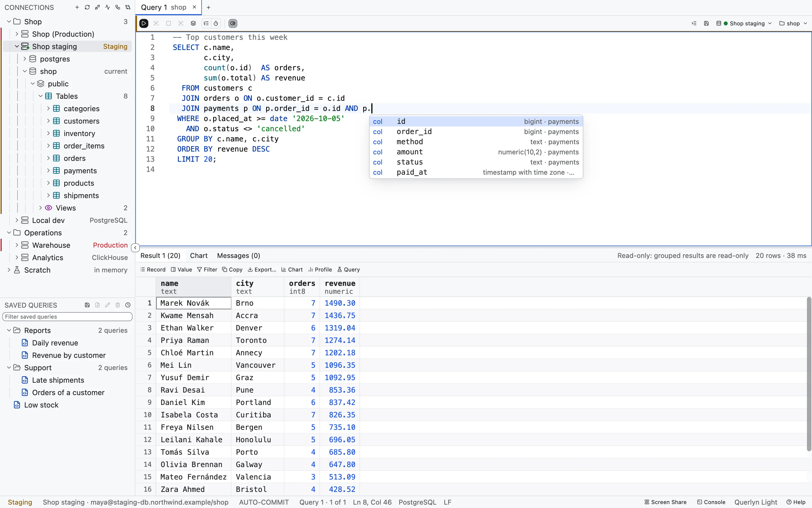Save the query using the floppy icon

[x=706, y=23]
